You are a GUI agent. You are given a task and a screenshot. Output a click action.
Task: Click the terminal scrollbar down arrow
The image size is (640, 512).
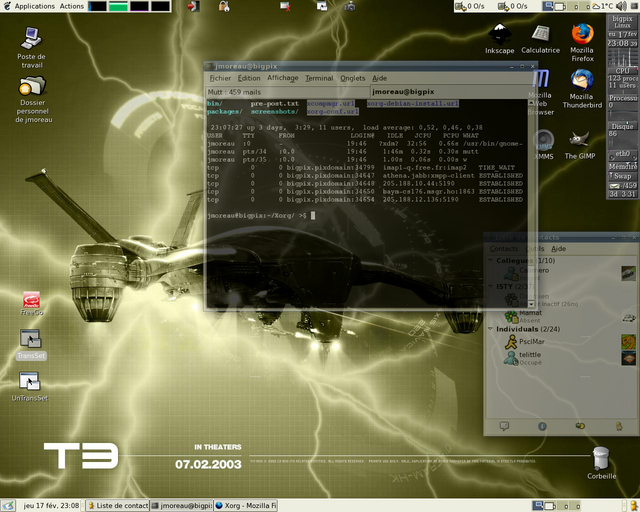pyautogui.click(x=531, y=304)
